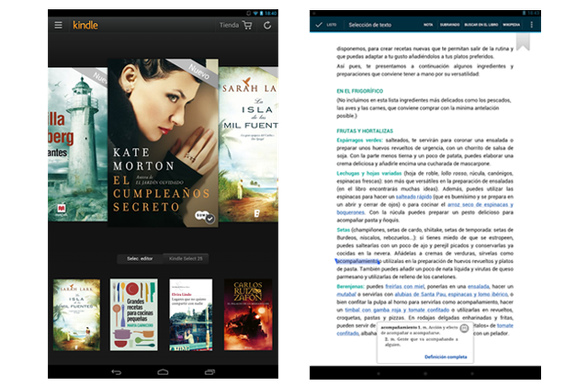
Task: Look up selection in Wikipedia
Action: pyautogui.click(x=511, y=25)
